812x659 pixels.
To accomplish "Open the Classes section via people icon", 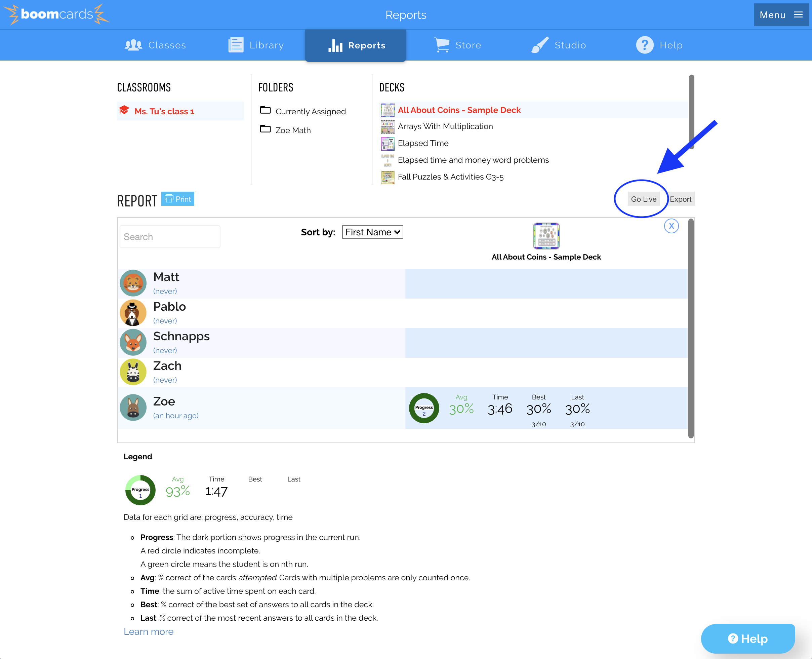I will [133, 45].
